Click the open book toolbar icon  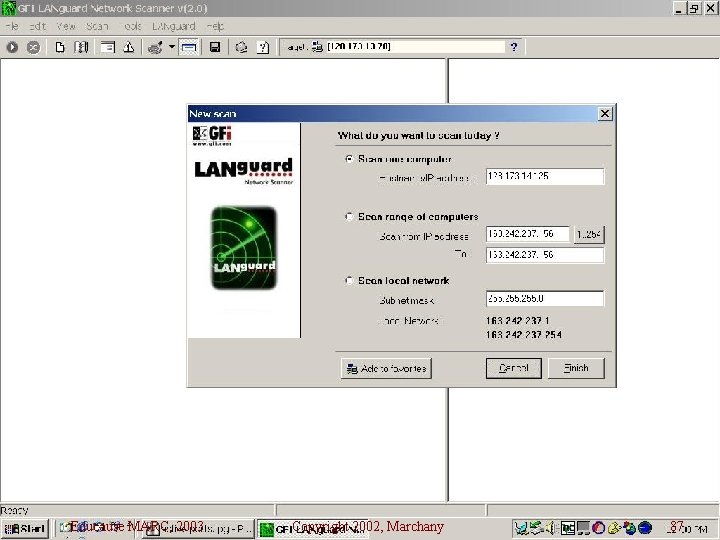coord(81,47)
